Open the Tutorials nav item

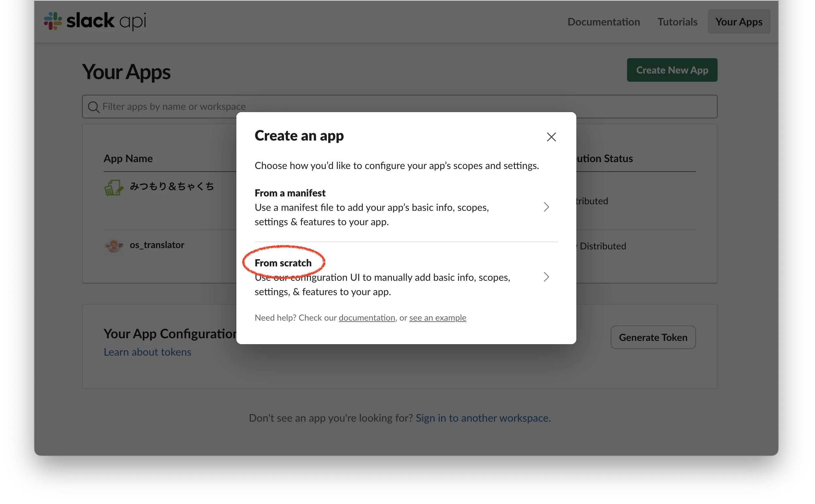coord(677,22)
